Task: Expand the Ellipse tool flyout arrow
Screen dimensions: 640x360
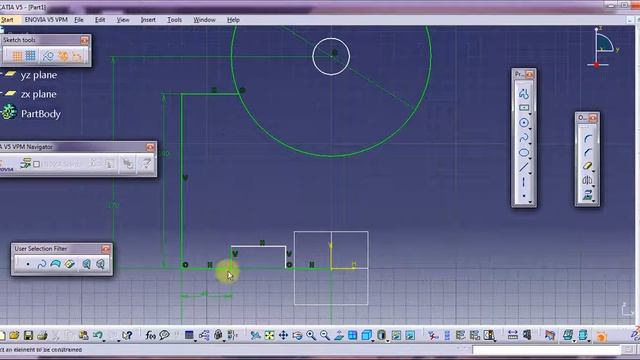Action: click(530, 159)
